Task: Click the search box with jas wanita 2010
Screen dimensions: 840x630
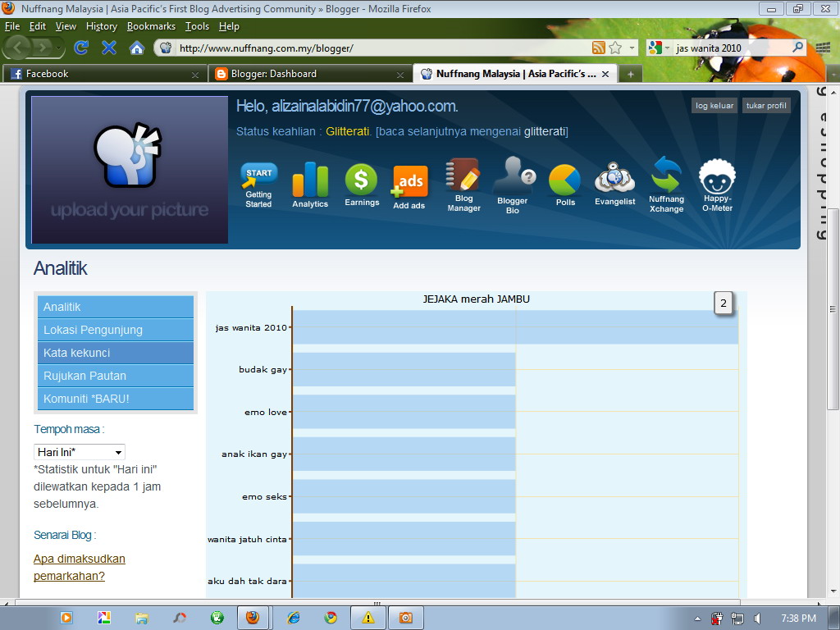Action: coord(732,48)
